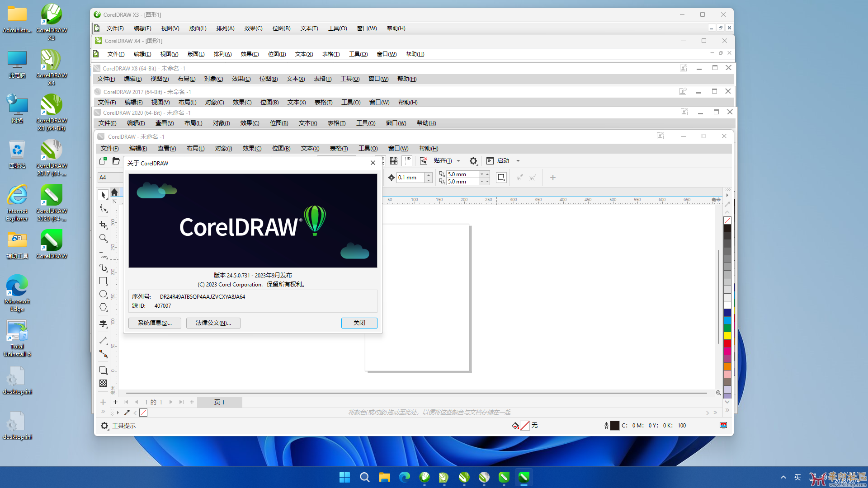This screenshot has height=488, width=868.
Task: Select the Ellipse tool
Action: tap(103, 294)
